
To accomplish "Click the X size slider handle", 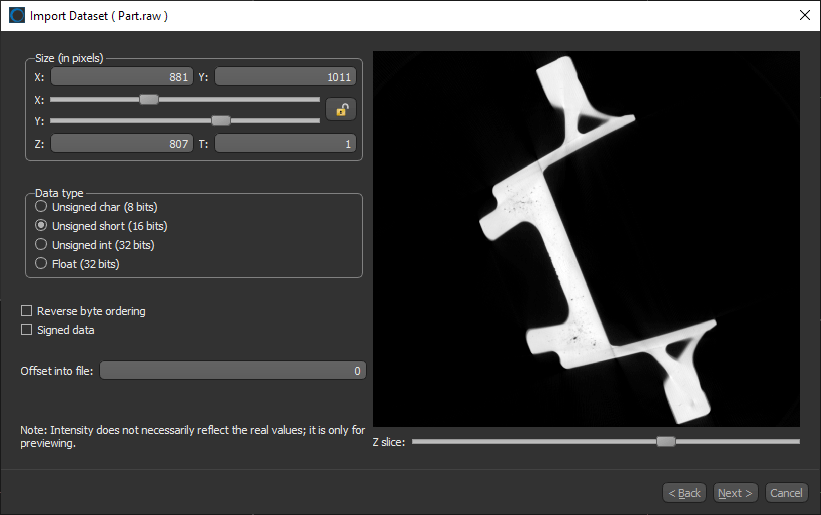I will tap(149, 99).
